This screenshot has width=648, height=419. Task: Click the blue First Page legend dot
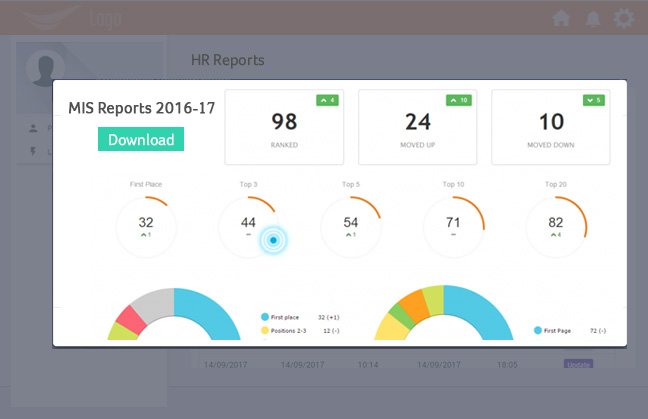538,330
